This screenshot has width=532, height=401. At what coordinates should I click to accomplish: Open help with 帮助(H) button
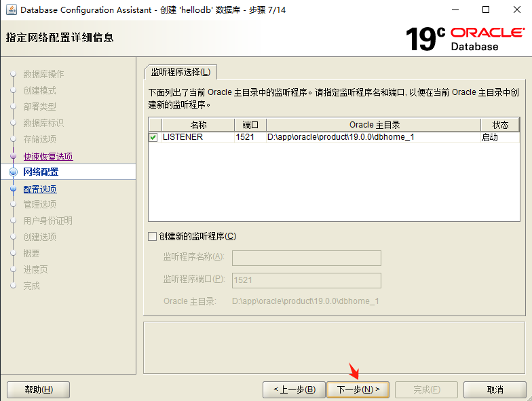coord(38,389)
